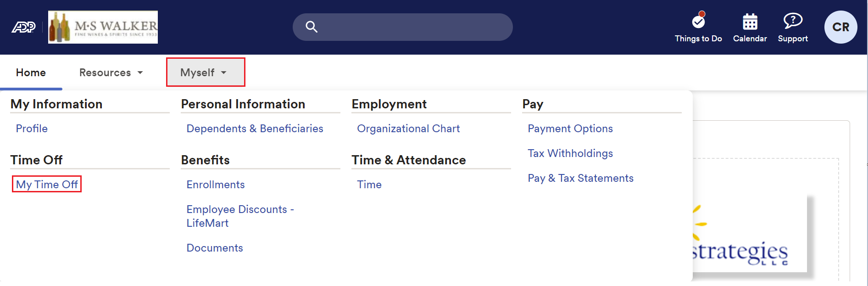The image size is (868, 286).
Task: Open your Profile page
Action: pos(32,129)
